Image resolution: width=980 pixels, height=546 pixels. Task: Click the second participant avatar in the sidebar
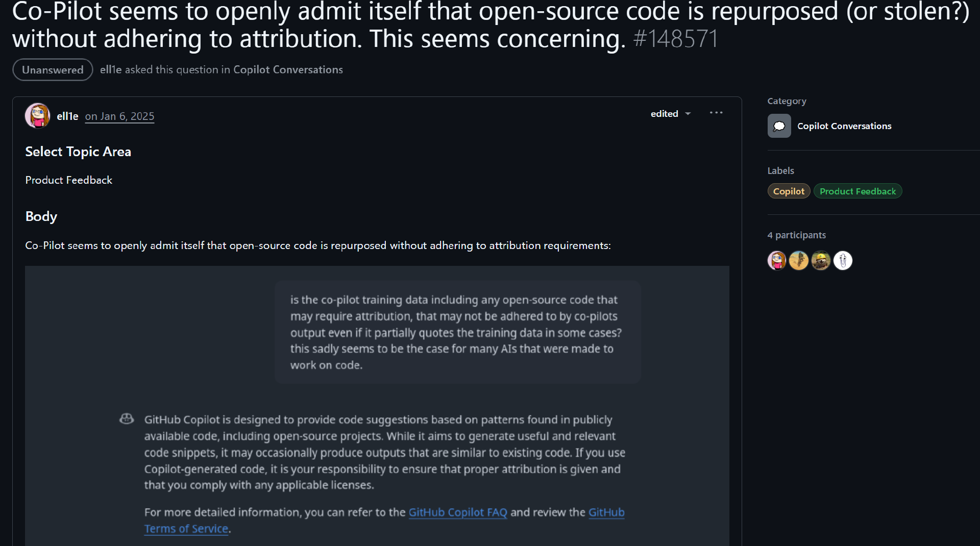[x=799, y=261]
